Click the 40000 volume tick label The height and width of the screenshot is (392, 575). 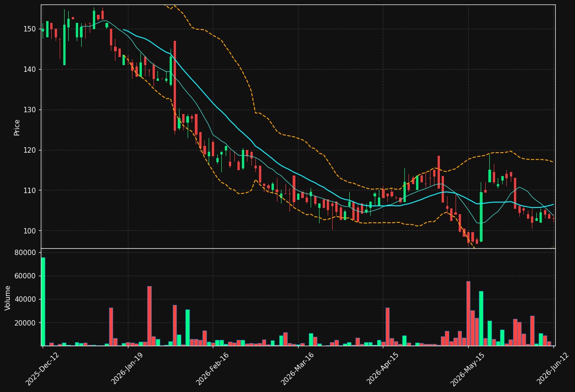(x=26, y=299)
